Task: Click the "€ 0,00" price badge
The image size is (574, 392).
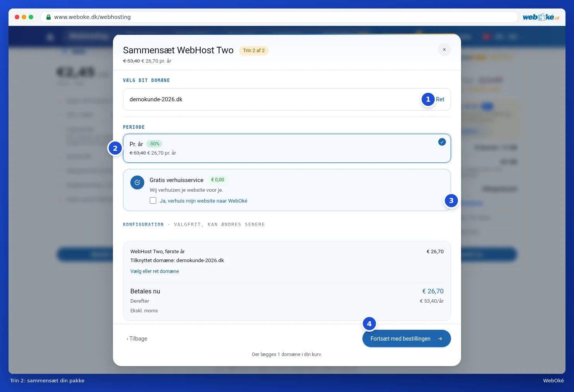Action: click(218, 180)
